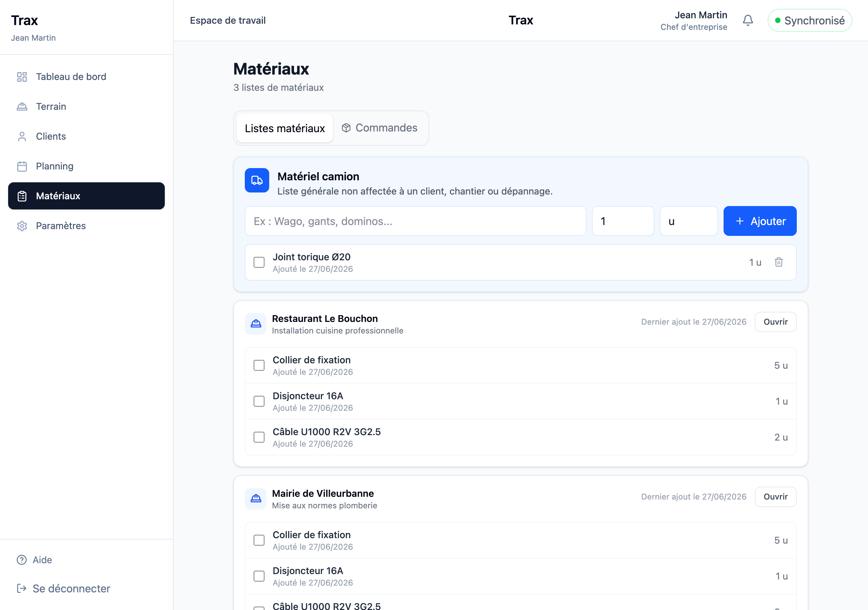Click the hard hat icon for Mairie de Villeurbanne

256,499
